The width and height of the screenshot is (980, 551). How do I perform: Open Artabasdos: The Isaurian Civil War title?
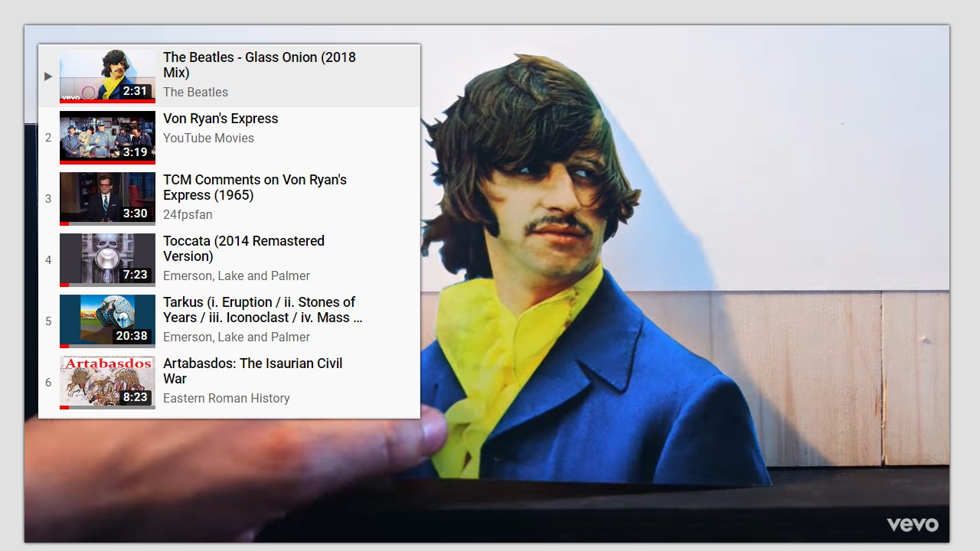(x=253, y=371)
